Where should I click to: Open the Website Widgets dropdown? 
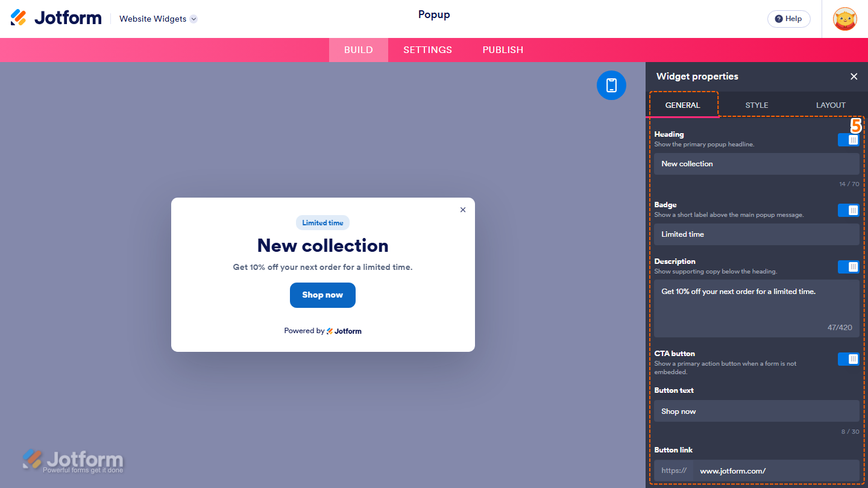click(159, 19)
